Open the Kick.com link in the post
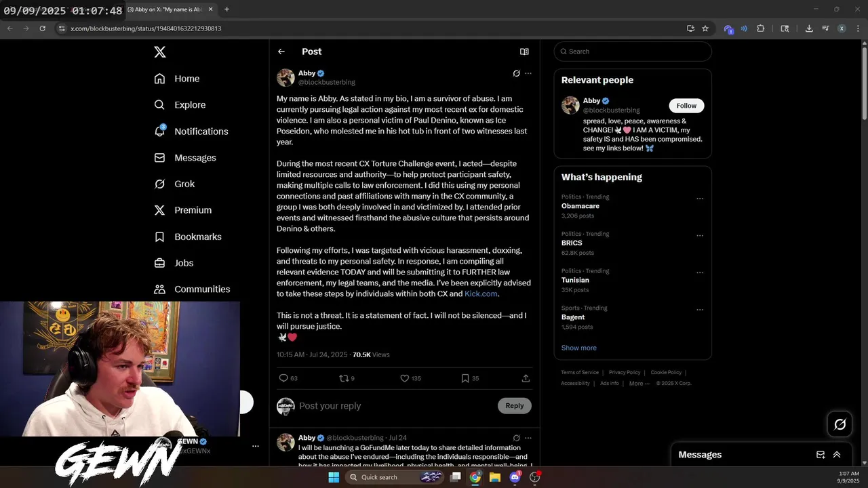 point(481,293)
